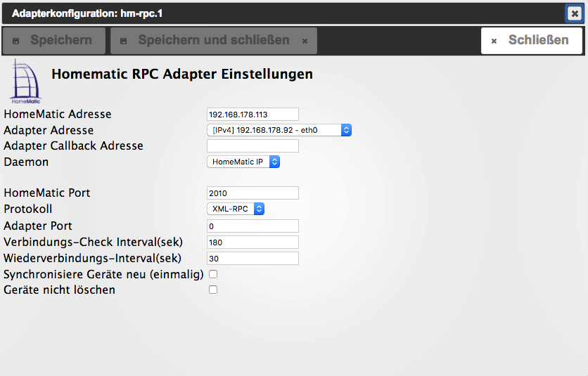588x376 pixels.
Task: Edit the Verbindungs-Check Interval field
Action: (x=253, y=242)
